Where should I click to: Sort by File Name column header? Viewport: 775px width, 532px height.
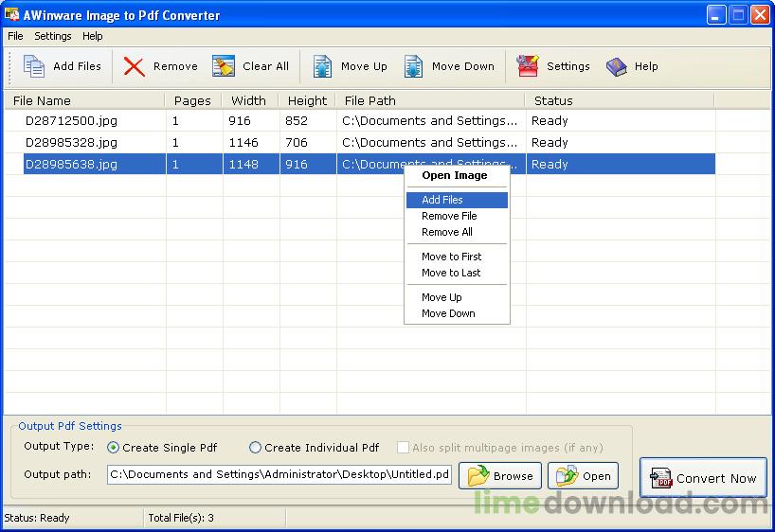84,100
